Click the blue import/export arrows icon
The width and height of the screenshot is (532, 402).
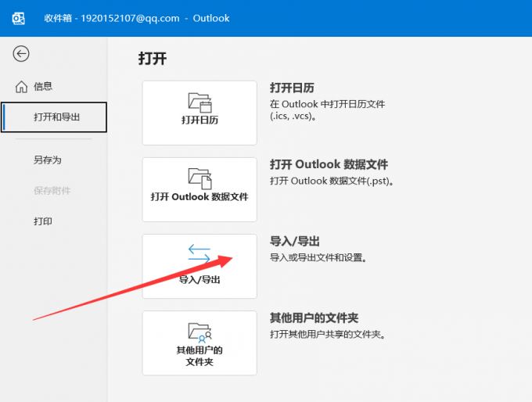199,253
